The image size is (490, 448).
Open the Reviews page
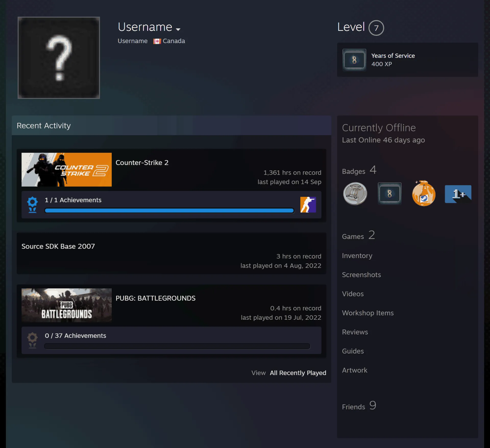(355, 332)
